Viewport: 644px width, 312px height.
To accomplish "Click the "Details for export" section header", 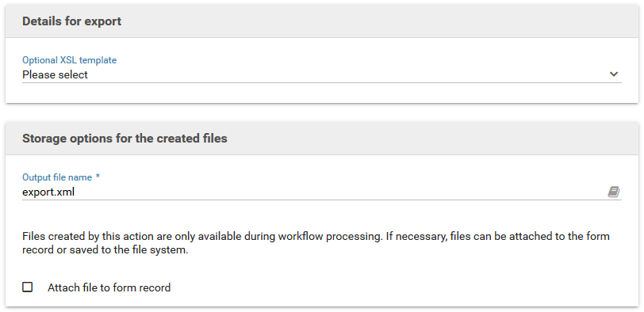I will pos(72,21).
